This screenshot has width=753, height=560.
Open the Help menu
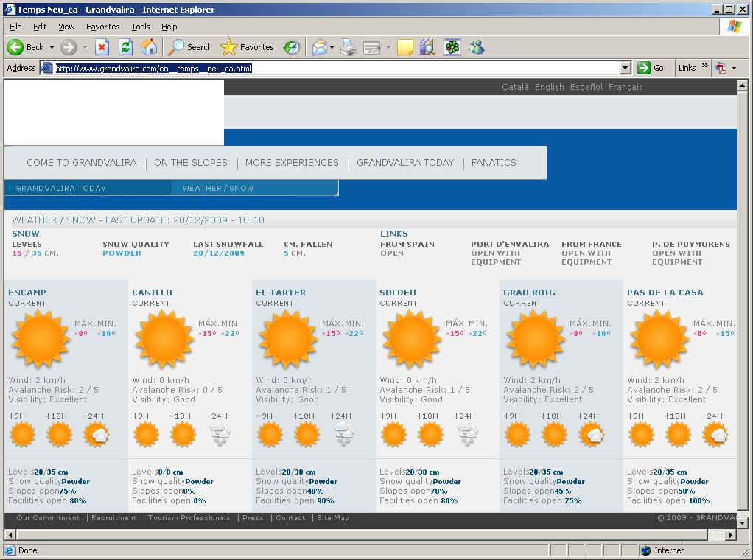tap(169, 27)
